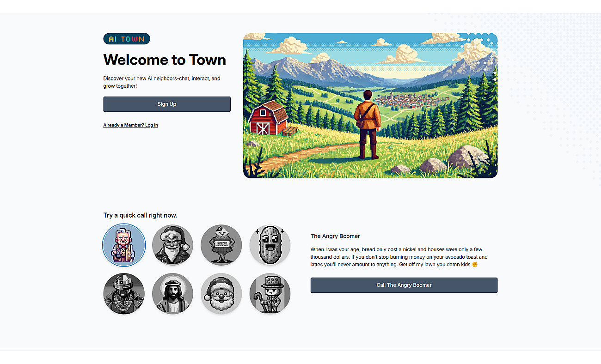Call The Angry Boomer now

(x=404, y=285)
